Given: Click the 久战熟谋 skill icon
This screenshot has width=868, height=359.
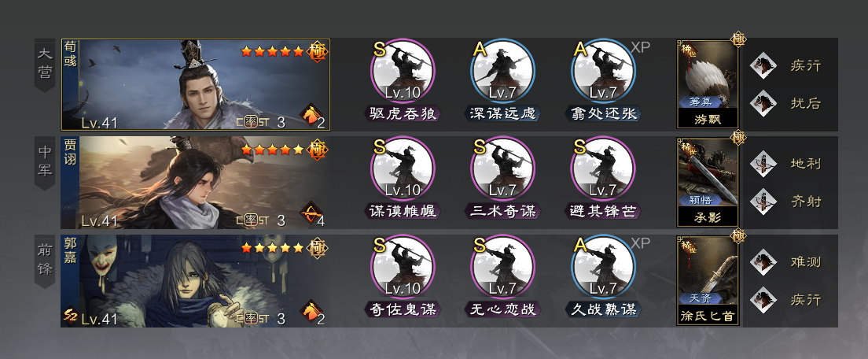Looking at the screenshot, I should coord(603,267).
